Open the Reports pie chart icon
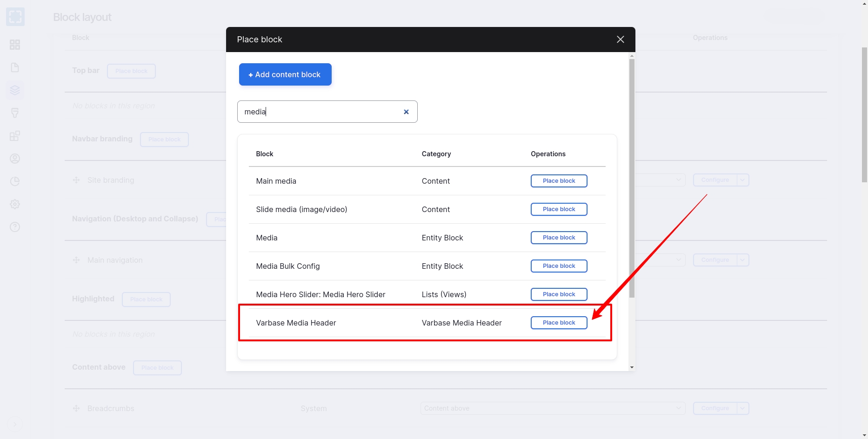The height and width of the screenshot is (439, 868). 15,181
